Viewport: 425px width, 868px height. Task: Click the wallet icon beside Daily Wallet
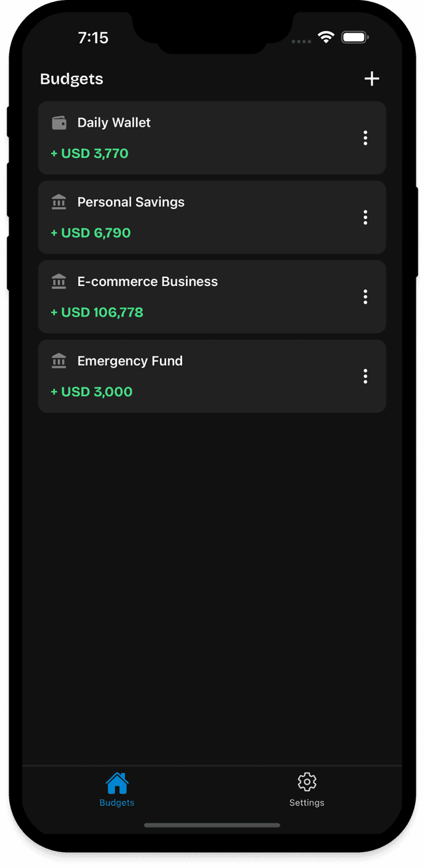pyautogui.click(x=59, y=122)
